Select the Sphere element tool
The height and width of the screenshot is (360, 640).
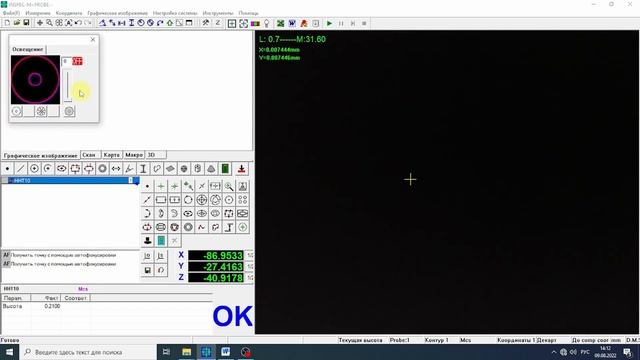point(184,169)
